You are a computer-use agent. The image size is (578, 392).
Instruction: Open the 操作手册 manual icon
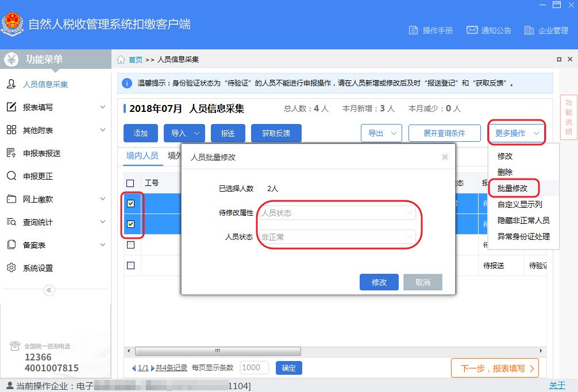click(413, 30)
